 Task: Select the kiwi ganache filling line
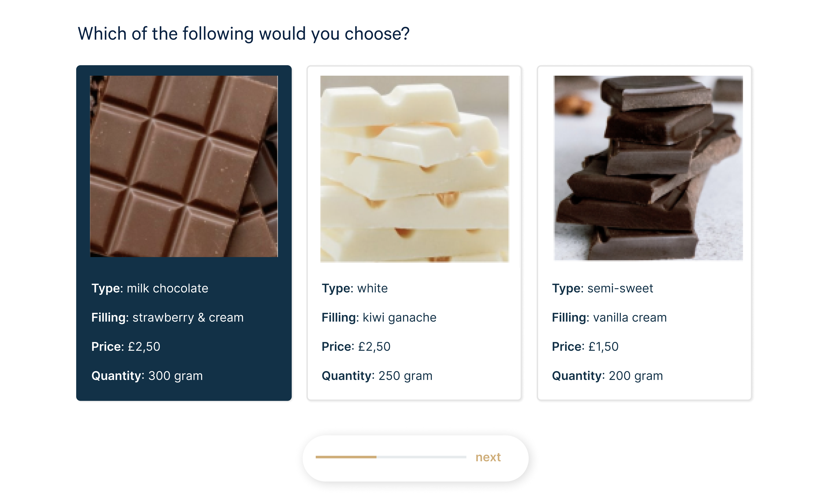click(x=379, y=317)
